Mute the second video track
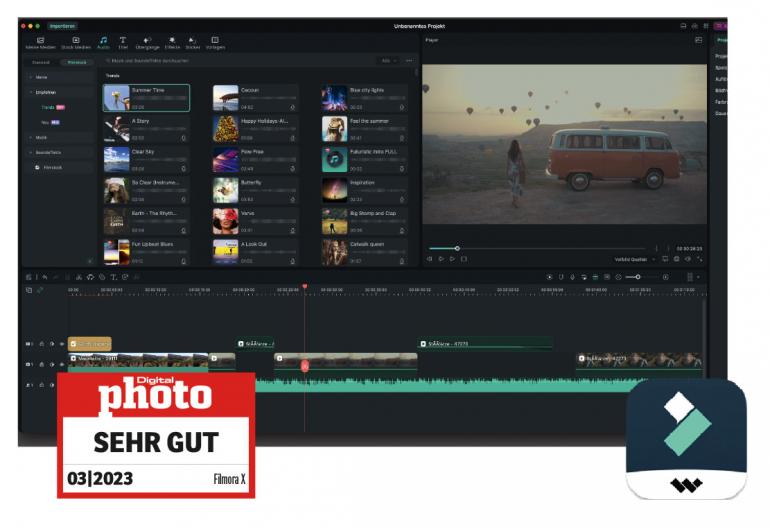770x527 pixels. pyautogui.click(x=52, y=364)
